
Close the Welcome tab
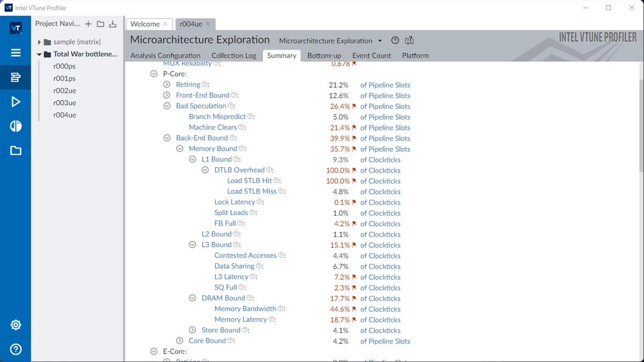[165, 24]
